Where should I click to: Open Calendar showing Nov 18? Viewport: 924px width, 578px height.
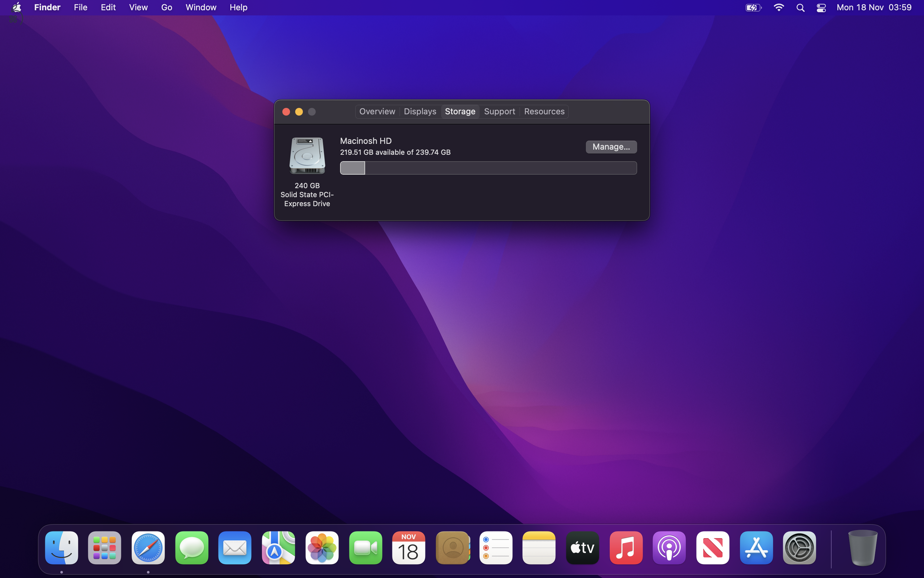(x=408, y=547)
